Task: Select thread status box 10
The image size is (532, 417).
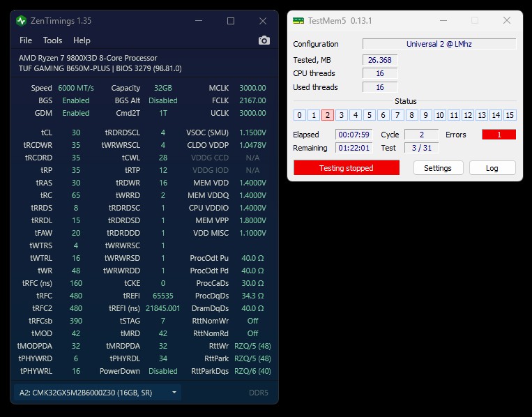Action: 440,115
